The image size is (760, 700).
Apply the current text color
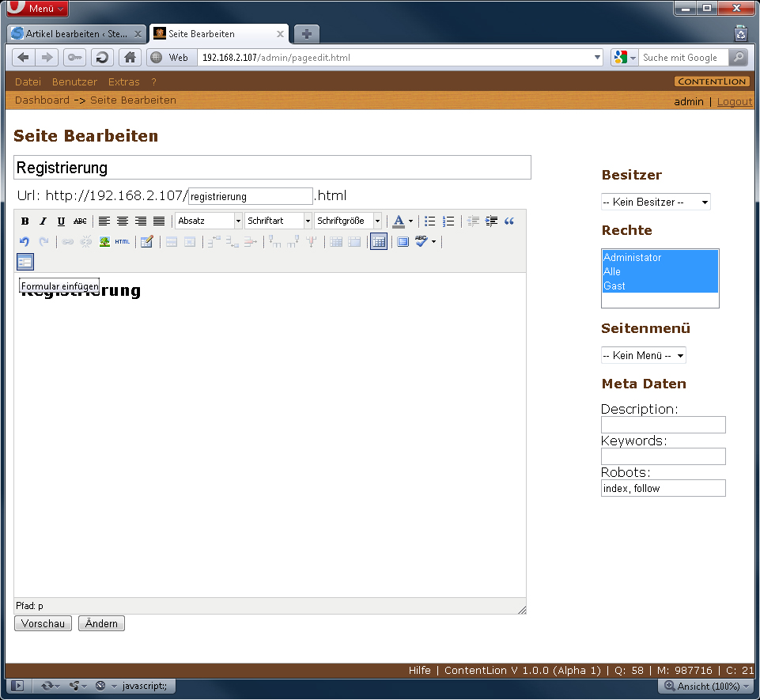399,221
